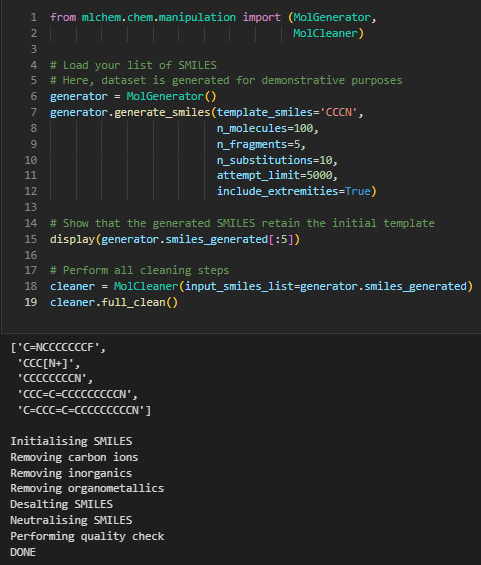
Task: Click output SMILES 'CCC[N+]'
Action: point(48,363)
